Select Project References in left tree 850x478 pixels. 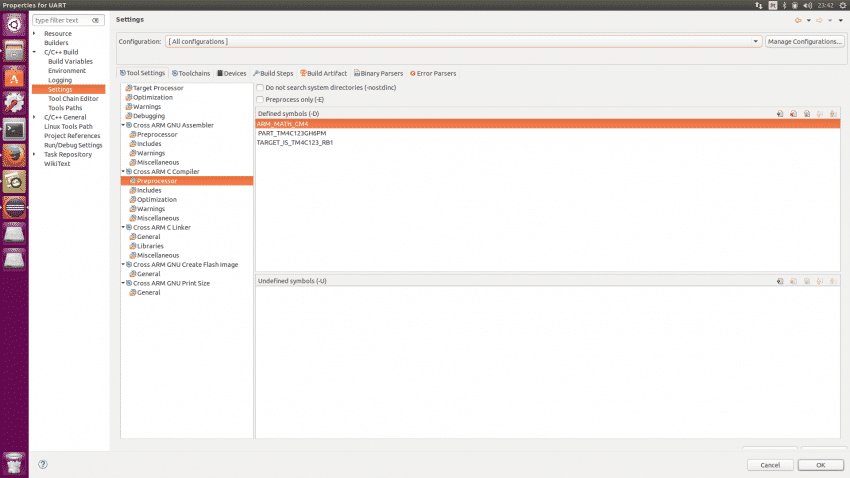pyautogui.click(x=72, y=136)
